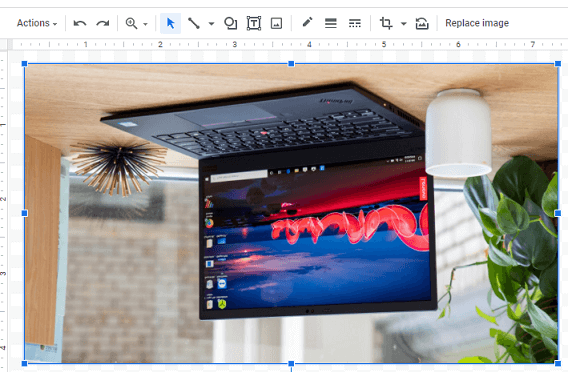This screenshot has height=372, width=568.
Task: Activate the Crop image tool
Action: click(x=386, y=23)
